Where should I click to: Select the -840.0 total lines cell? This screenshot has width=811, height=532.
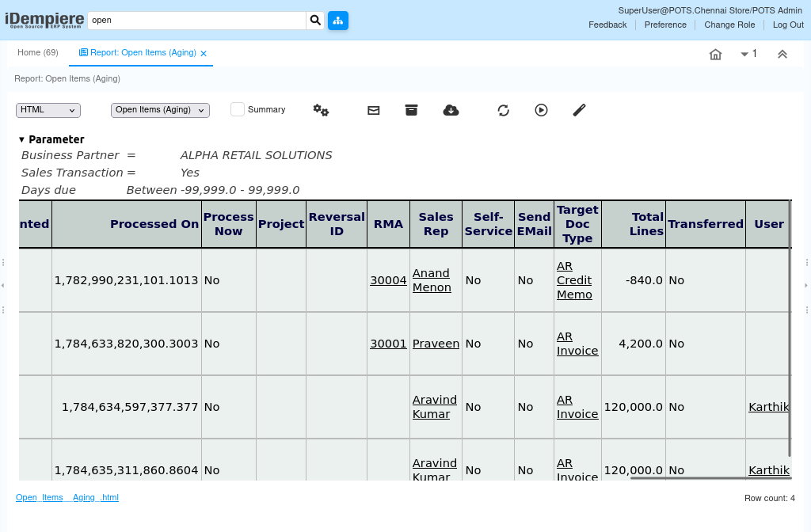pyautogui.click(x=634, y=280)
